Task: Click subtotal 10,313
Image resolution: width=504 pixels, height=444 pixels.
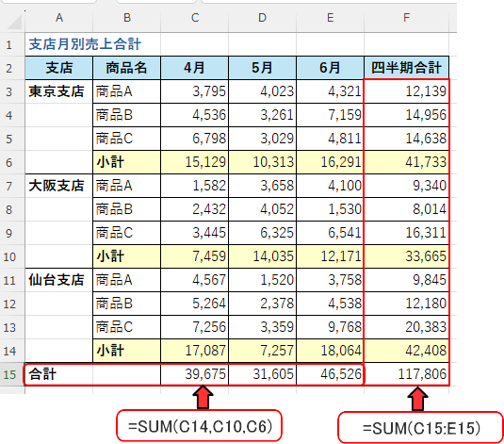Action: click(262, 162)
